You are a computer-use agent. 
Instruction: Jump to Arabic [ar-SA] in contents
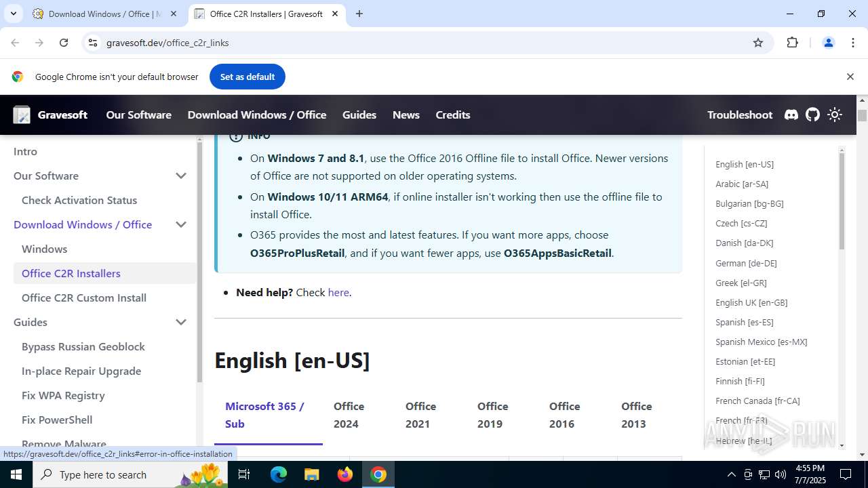point(742,184)
